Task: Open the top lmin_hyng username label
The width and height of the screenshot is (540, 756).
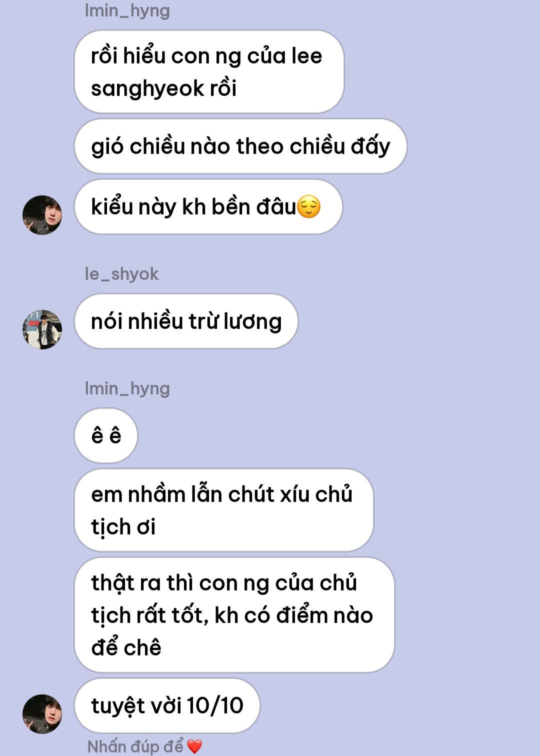Action: 127,10
